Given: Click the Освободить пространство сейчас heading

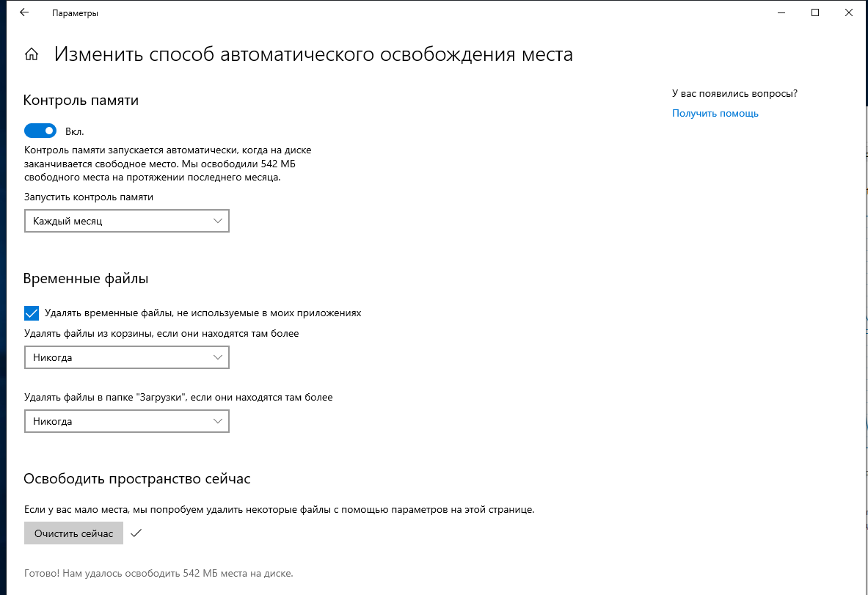Looking at the screenshot, I should pos(136,478).
